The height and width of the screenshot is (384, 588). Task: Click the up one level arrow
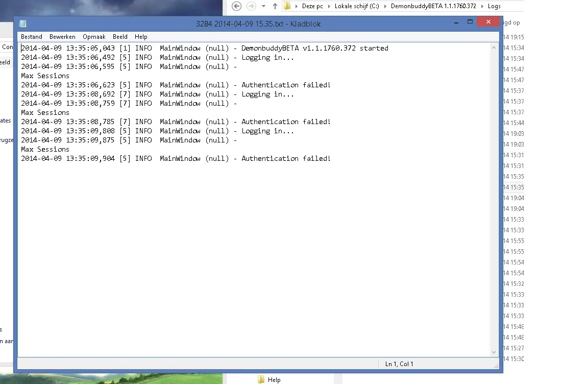coord(275,6)
